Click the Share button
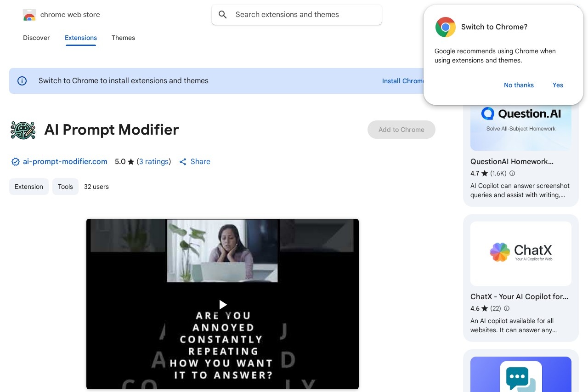Viewport: 588px width, 392px height. 195,162
